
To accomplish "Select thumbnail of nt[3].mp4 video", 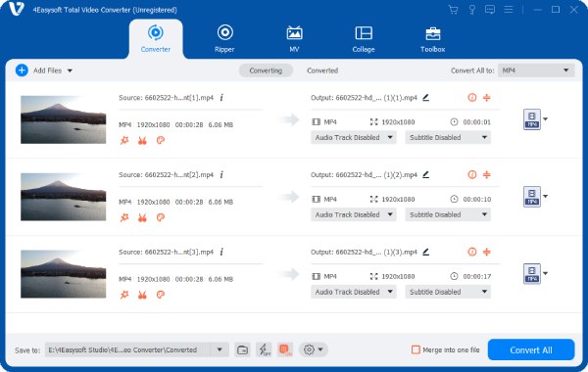I will 63,274.
